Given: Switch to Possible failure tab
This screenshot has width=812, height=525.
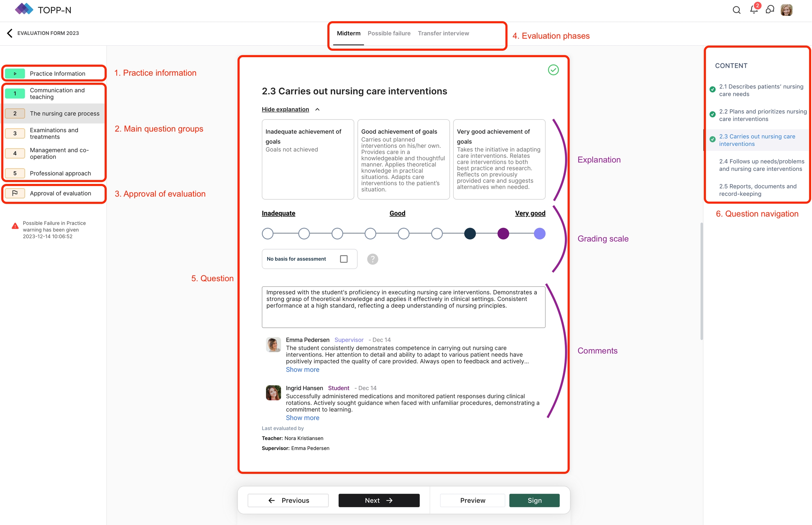Looking at the screenshot, I should [389, 33].
